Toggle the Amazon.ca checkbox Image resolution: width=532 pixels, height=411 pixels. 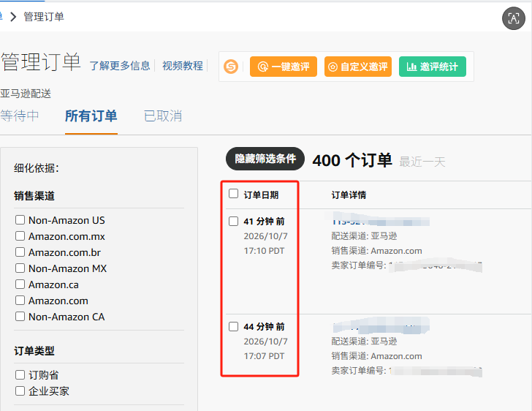point(20,284)
